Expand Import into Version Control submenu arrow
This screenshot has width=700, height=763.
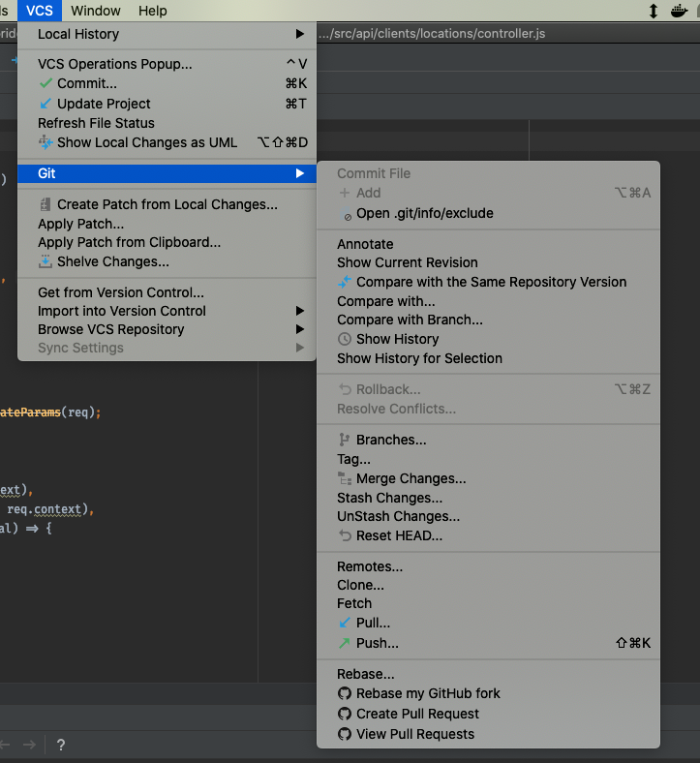(x=300, y=311)
